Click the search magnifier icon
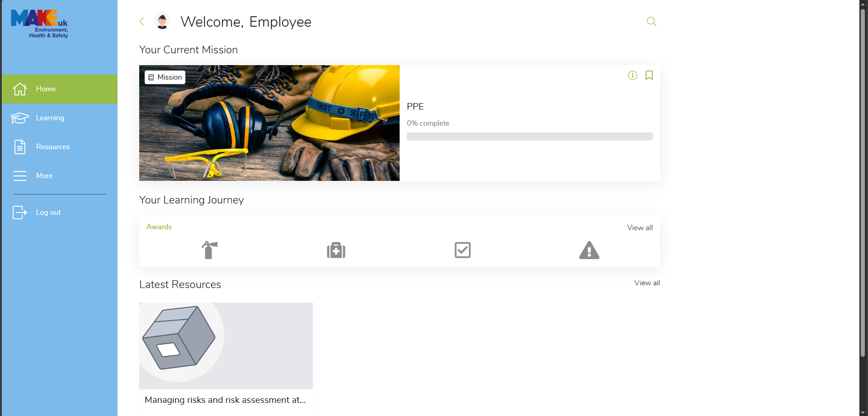Image resolution: width=868 pixels, height=416 pixels. (651, 21)
